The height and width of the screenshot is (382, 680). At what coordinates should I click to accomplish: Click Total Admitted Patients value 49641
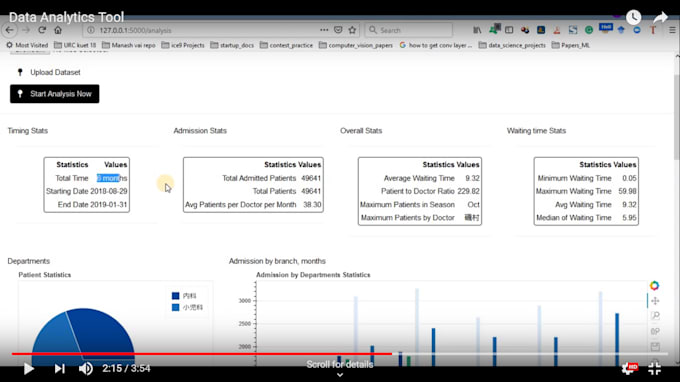[311, 178]
